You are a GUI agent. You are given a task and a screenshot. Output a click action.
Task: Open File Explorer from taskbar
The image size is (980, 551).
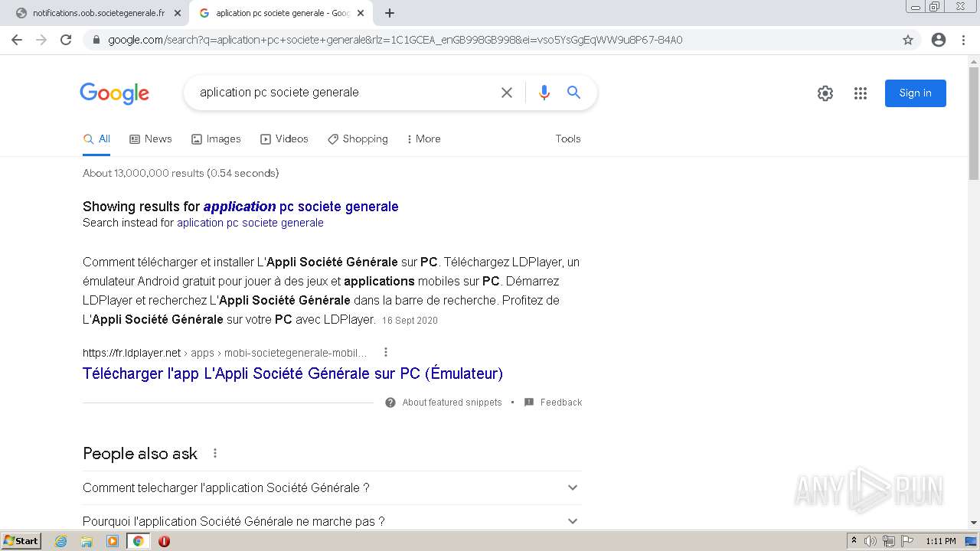(87, 541)
